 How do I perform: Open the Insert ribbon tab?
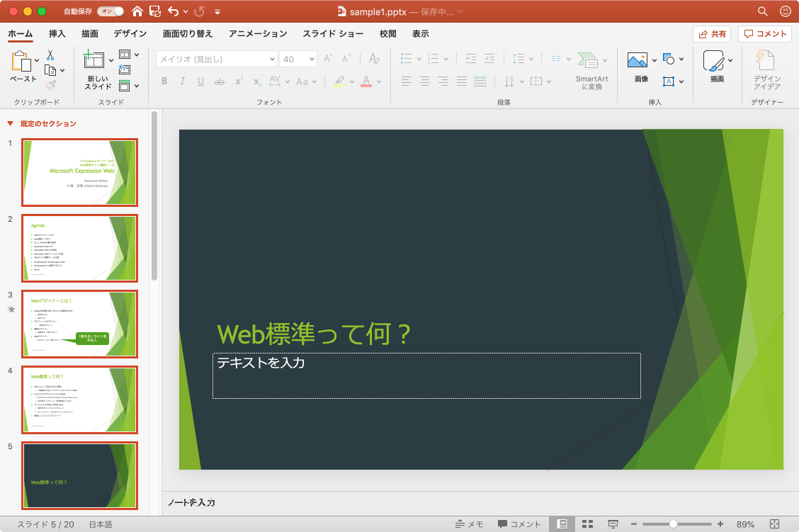coord(57,33)
